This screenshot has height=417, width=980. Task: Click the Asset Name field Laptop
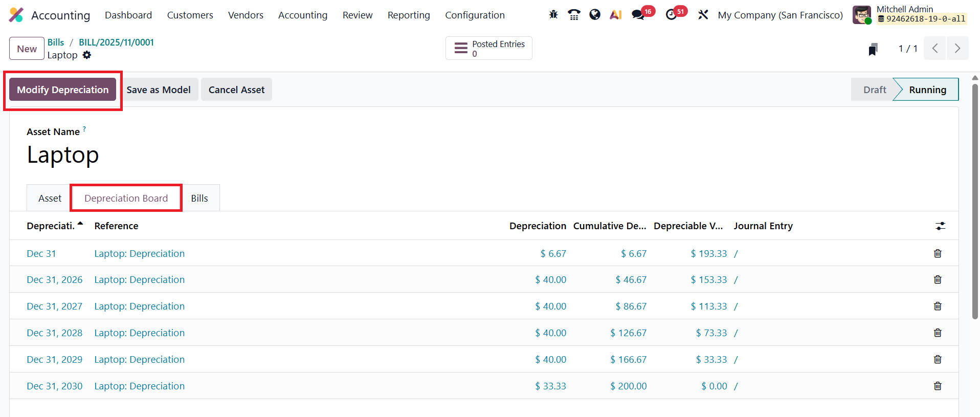pyautogui.click(x=63, y=155)
